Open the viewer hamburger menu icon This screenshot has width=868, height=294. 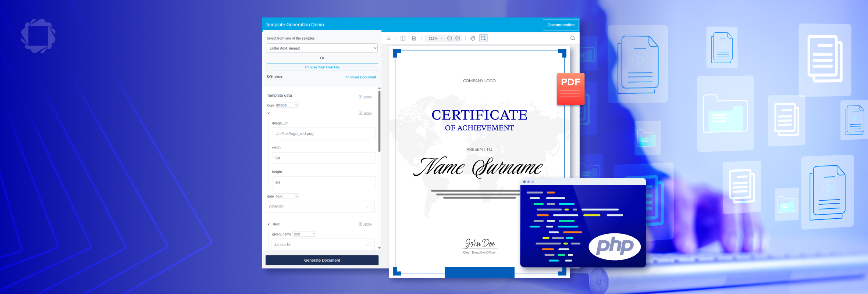pyautogui.click(x=388, y=38)
